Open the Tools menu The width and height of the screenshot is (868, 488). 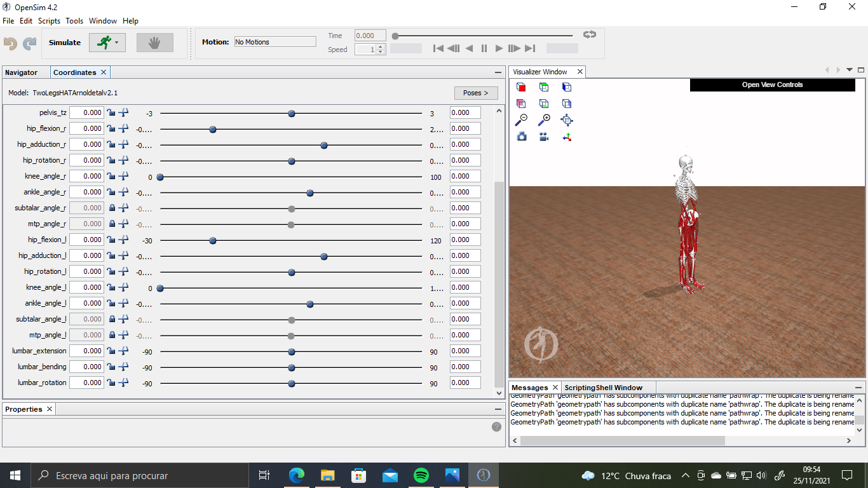[74, 21]
